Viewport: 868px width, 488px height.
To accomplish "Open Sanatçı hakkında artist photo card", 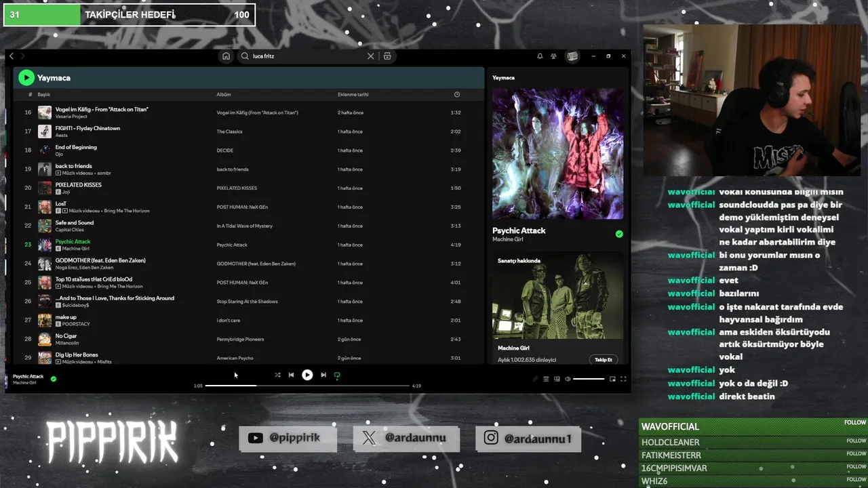I will (x=557, y=296).
